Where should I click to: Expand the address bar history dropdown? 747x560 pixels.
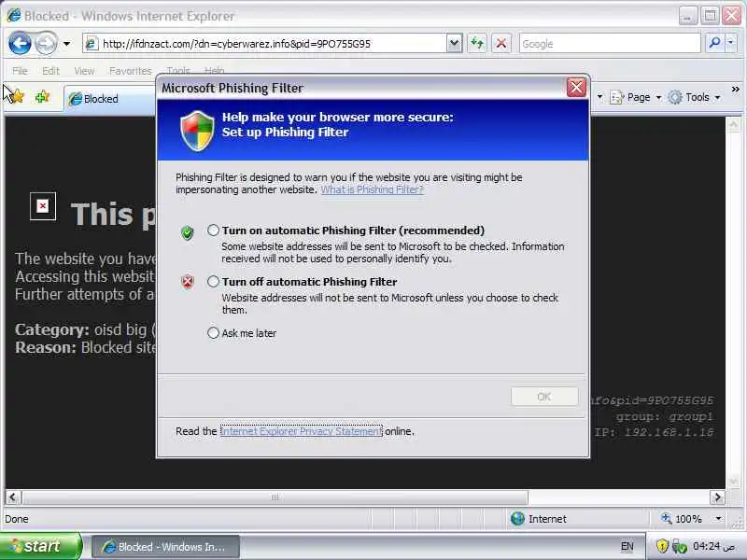click(x=455, y=44)
